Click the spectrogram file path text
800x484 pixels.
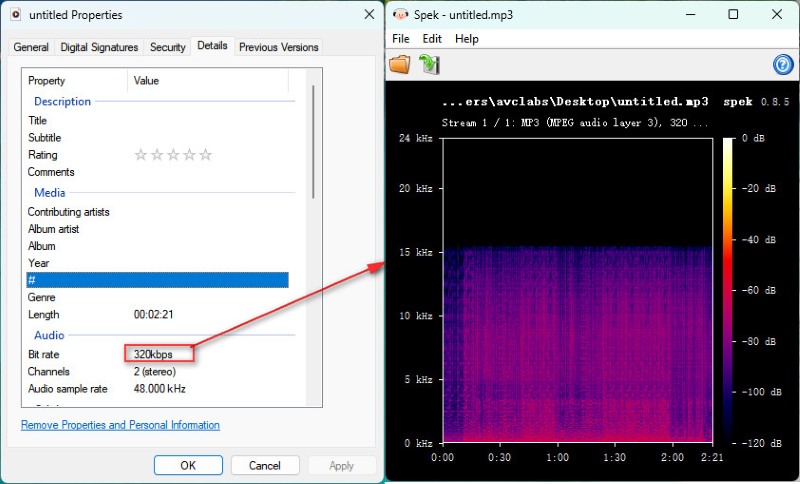575,101
